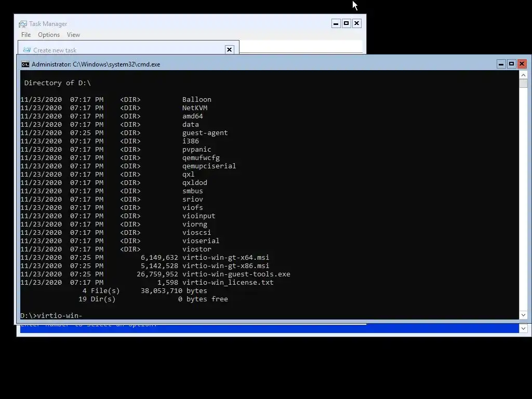Open the File menu in Task Manager
The height and width of the screenshot is (399, 532).
[x=26, y=35]
